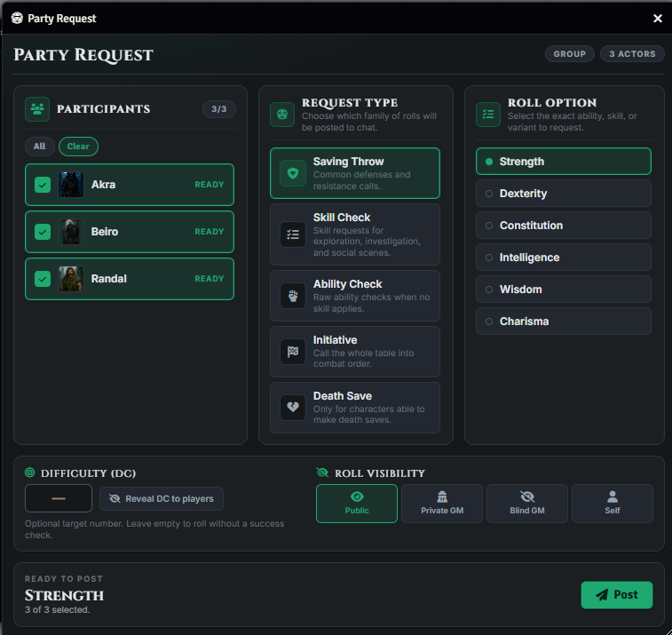The height and width of the screenshot is (635, 672).
Task: Select the Wisdom roll option
Action: pyautogui.click(x=564, y=290)
